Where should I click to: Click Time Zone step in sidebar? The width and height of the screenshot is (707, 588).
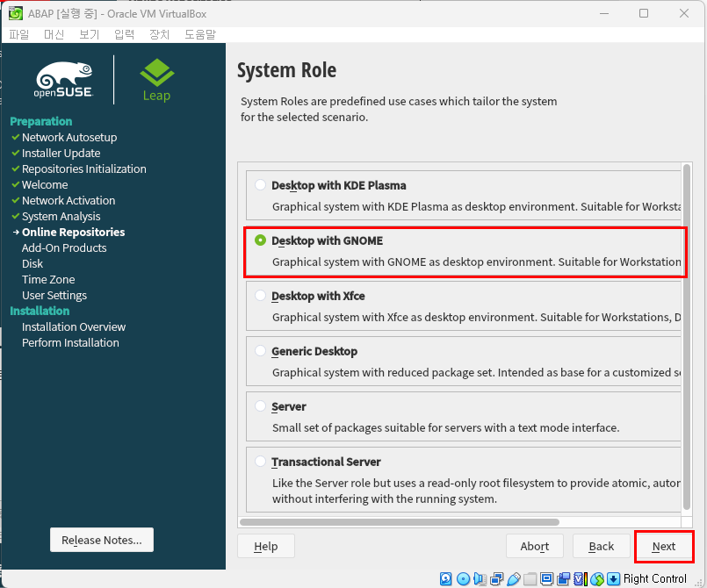click(48, 279)
